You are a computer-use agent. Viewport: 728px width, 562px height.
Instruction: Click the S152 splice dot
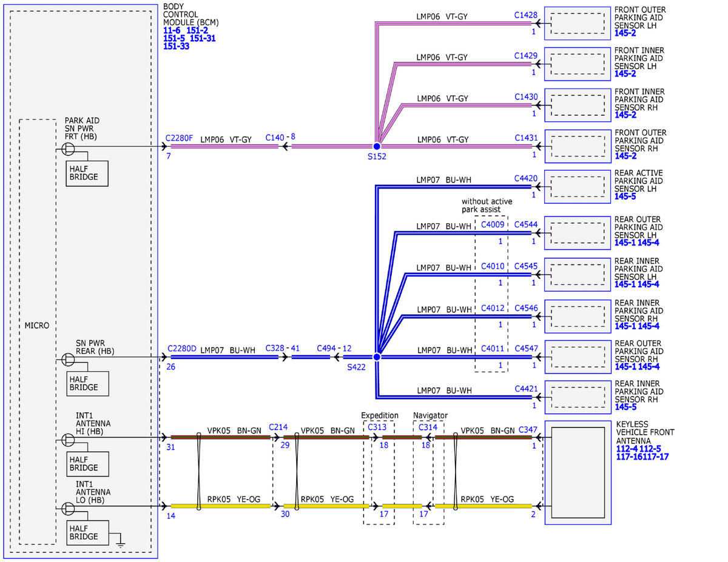[377, 147]
